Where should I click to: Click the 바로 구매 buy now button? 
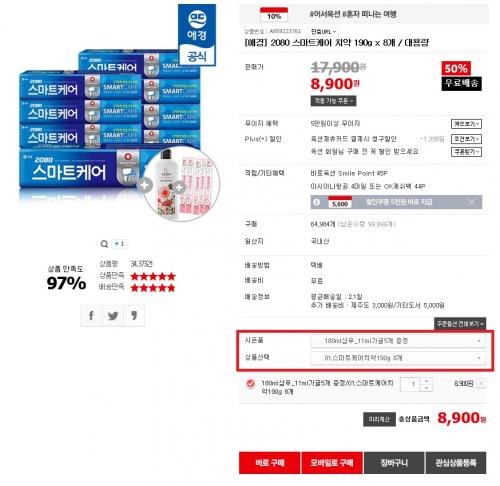click(x=270, y=463)
